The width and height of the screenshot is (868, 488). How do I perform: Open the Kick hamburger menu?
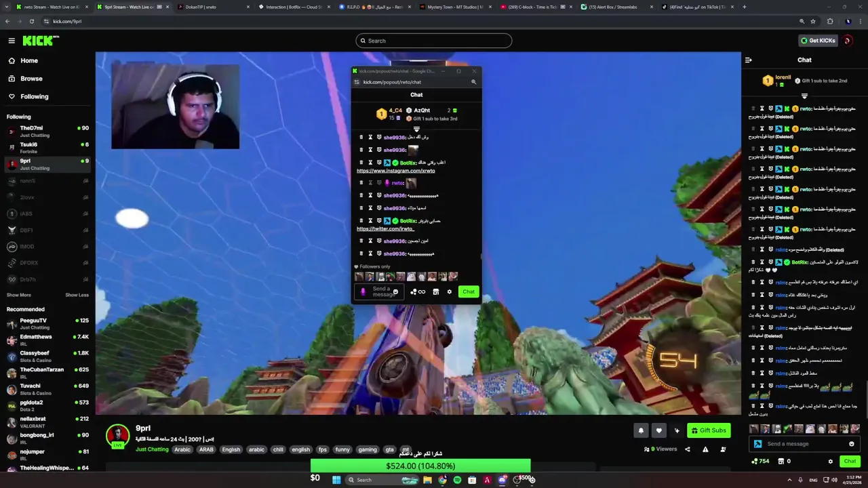coord(12,41)
